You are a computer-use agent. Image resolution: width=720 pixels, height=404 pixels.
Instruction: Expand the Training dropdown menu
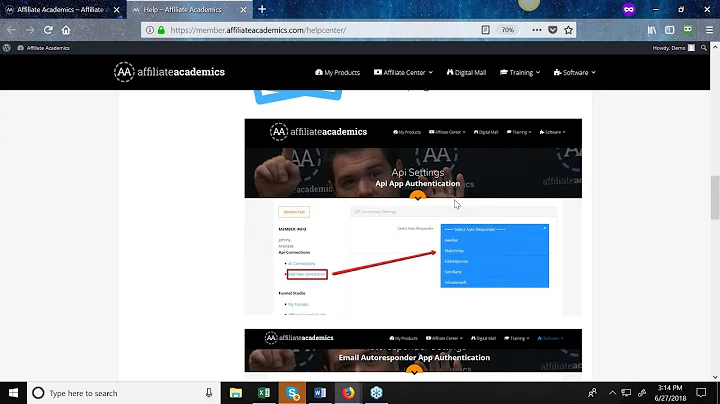[x=520, y=73]
